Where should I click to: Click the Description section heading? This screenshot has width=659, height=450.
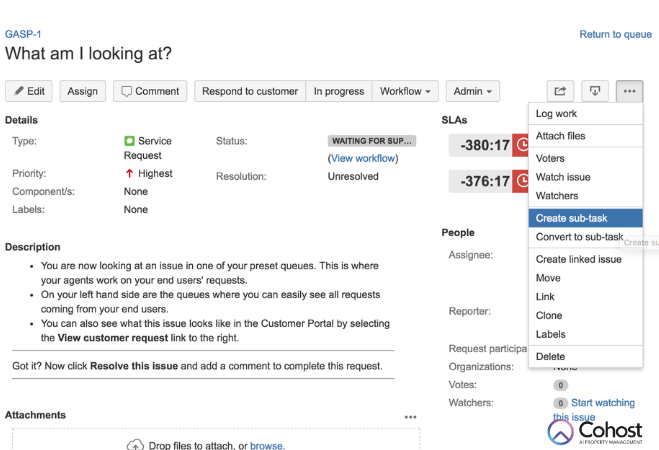click(33, 247)
